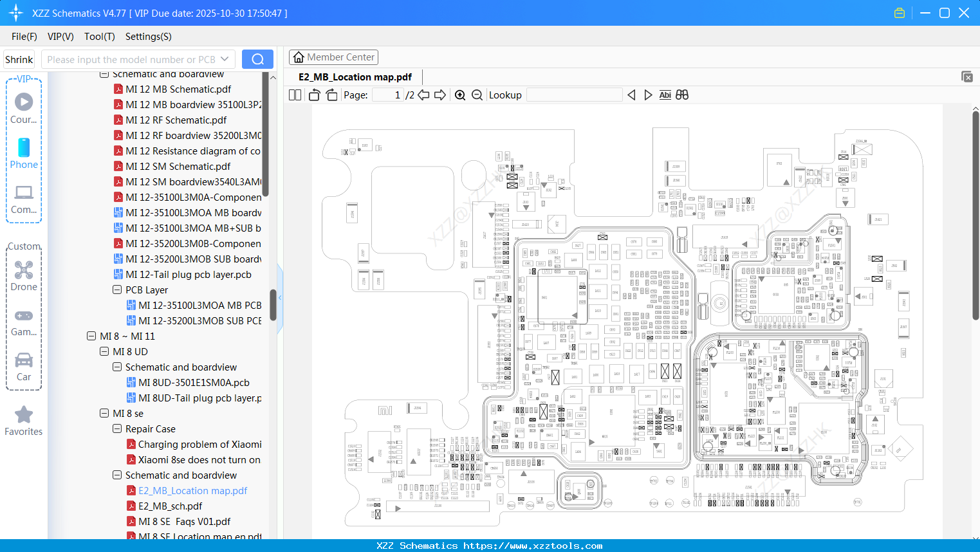Go to next page with right arrow

[x=440, y=95]
